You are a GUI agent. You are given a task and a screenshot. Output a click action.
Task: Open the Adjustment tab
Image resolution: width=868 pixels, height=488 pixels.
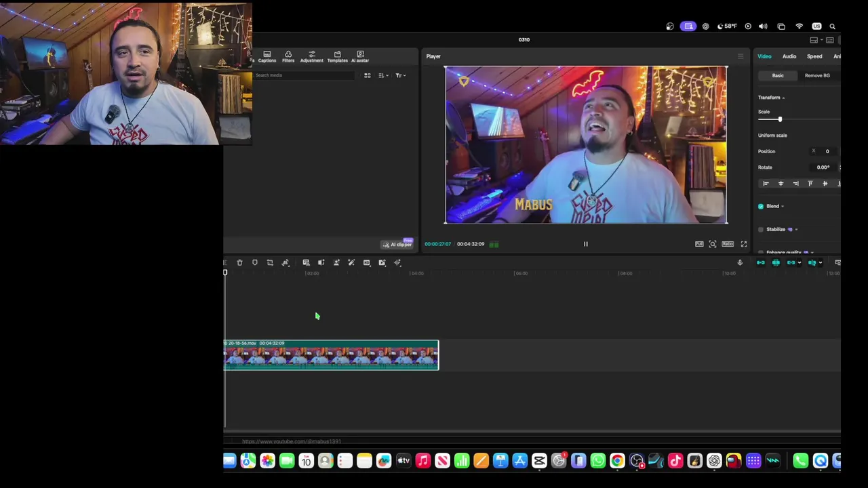(312, 56)
